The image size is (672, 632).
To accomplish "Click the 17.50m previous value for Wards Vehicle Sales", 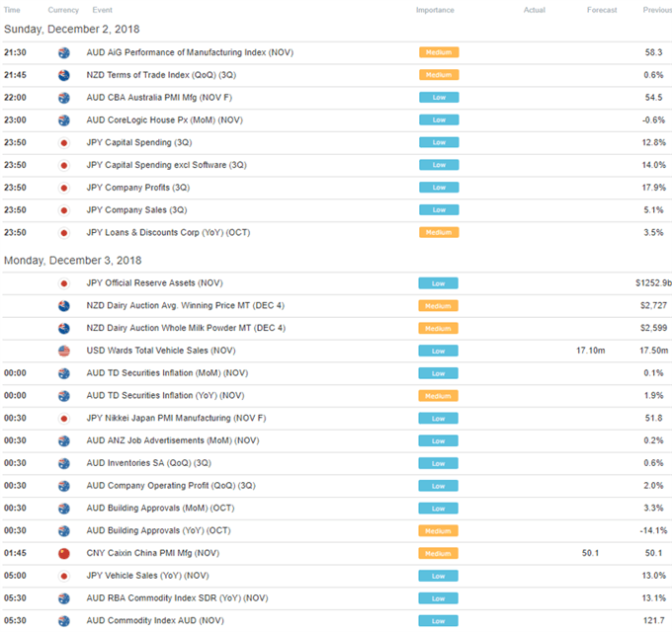I will pos(654,351).
